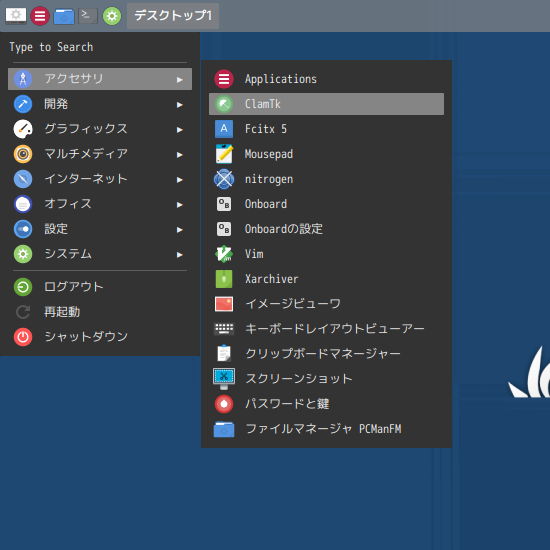
Task: Select the Mousepad menu entry
Action: coord(326,154)
